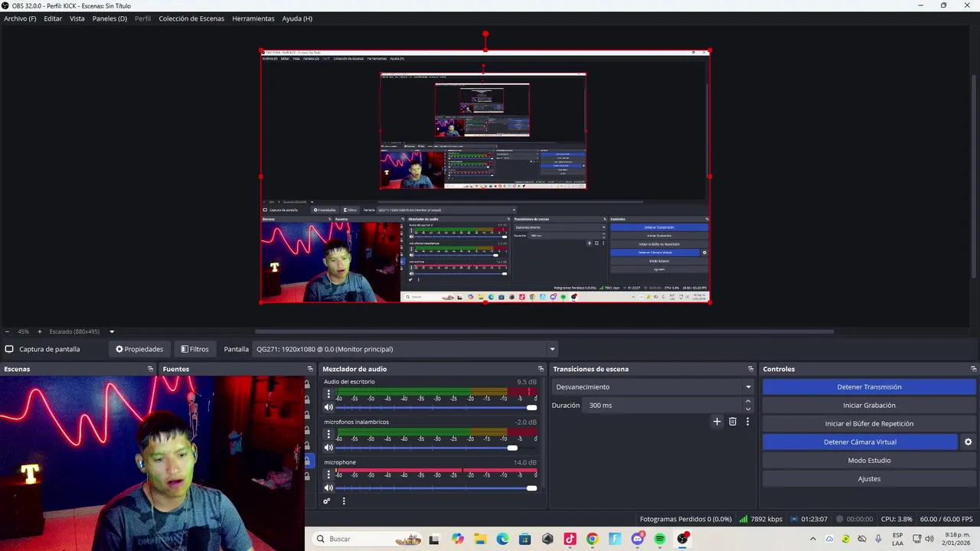Open TikTok app from the taskbar
This screenshot has width=980, height=551.
tap(570, 539)
